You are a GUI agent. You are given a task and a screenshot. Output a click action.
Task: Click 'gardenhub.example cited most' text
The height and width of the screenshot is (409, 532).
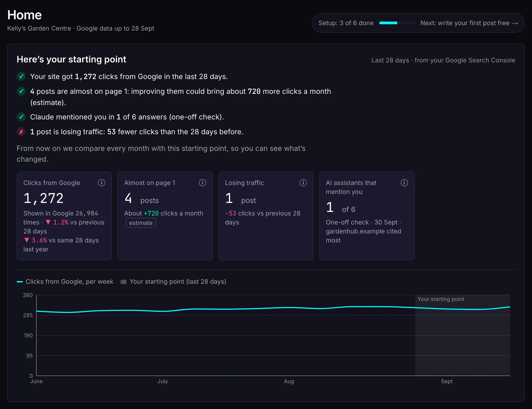[x=363, y=236]
